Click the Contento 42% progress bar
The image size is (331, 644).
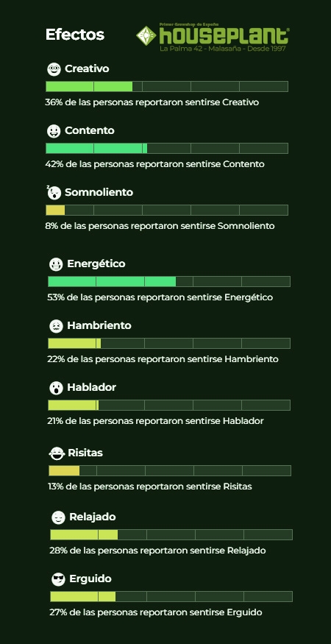pos(167,148)
